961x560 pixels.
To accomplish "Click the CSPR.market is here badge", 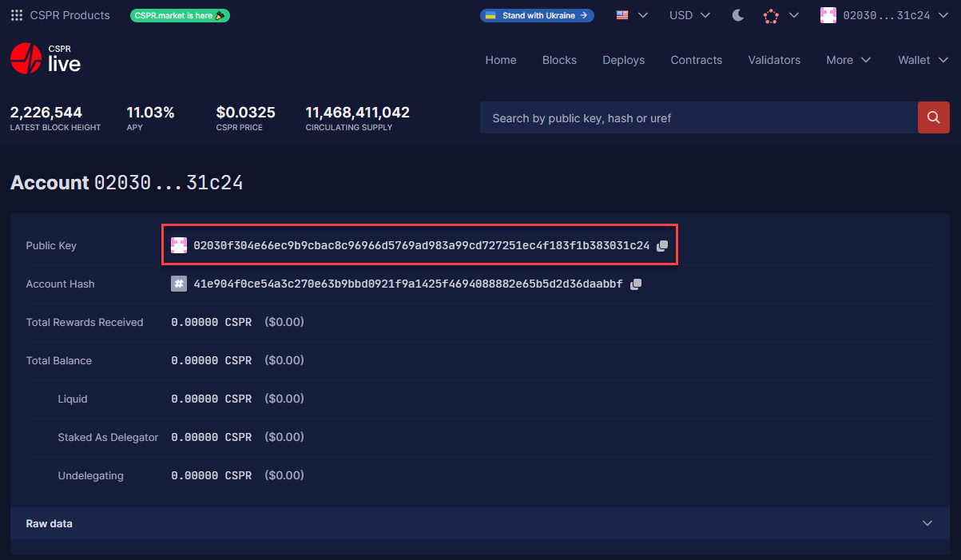I will click(x=180, y=15).
